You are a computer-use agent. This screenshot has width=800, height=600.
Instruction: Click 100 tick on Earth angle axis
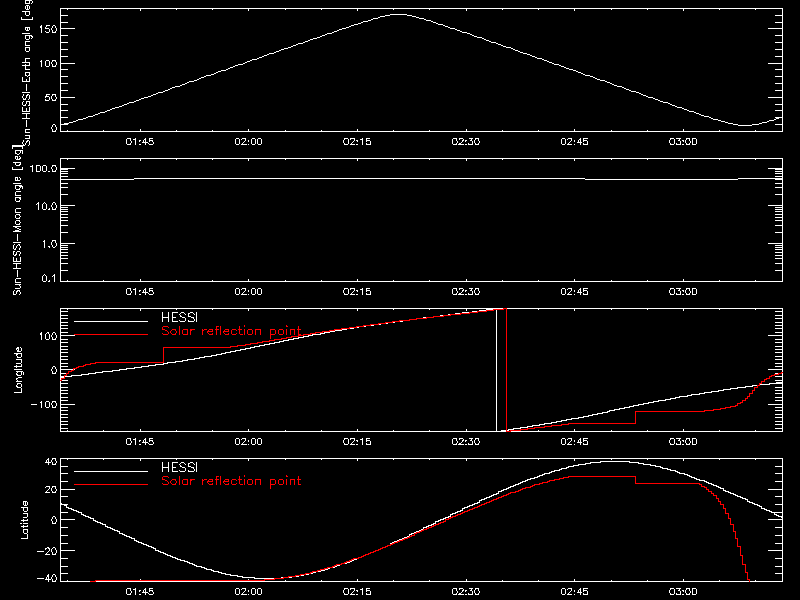(x=48, y=63)
